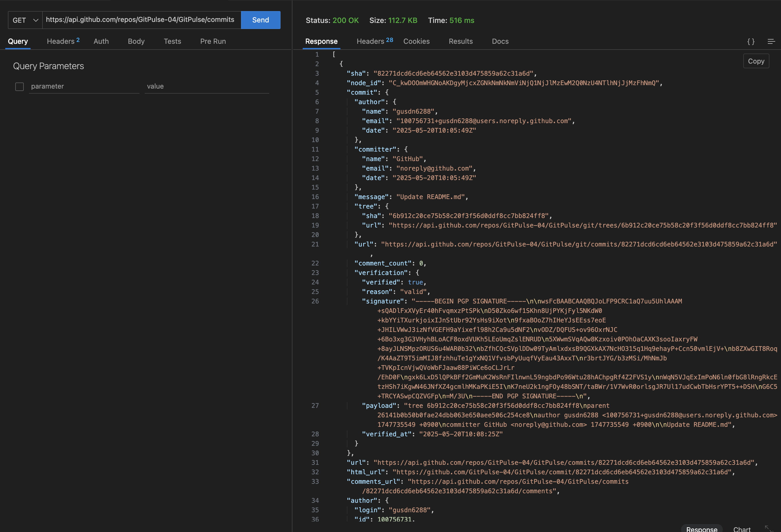Image resolution: width=781 pixels, height=532 pixels.
Task: Open the GET method dropdown
Action: (x=25, y=20)
